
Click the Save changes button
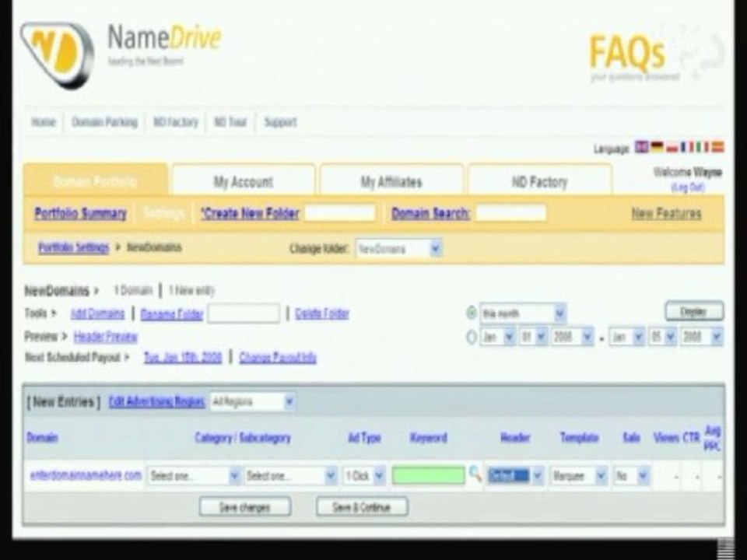point(245,507)
